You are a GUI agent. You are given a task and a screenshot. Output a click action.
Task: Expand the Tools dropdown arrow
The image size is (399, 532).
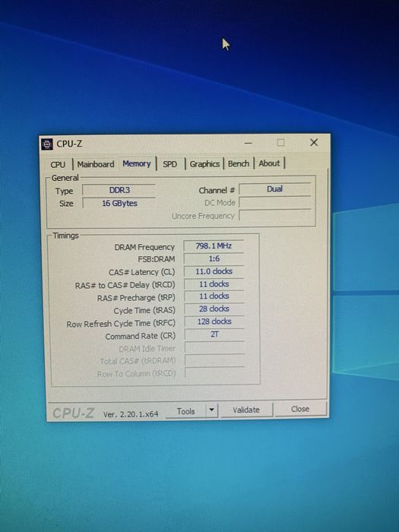212,410
